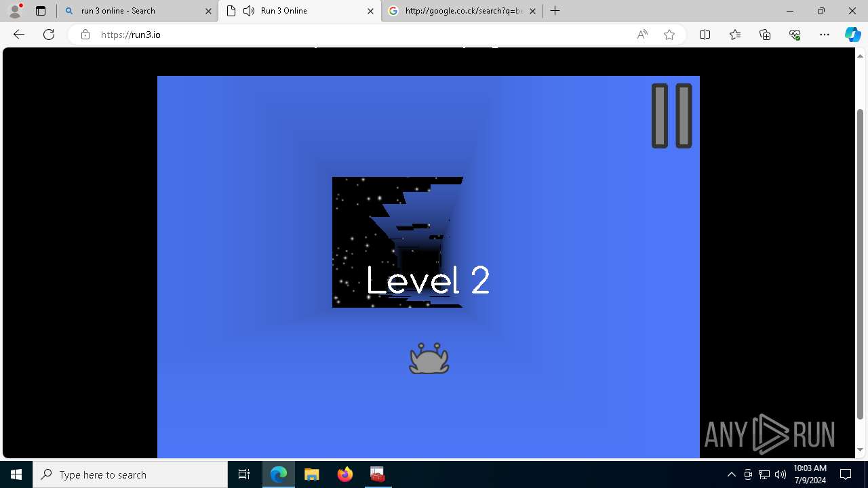Image resolution: width=868 pixels, height=488 pixels.
Task: Open a new browser tab
Action: (x=555, y=11)
